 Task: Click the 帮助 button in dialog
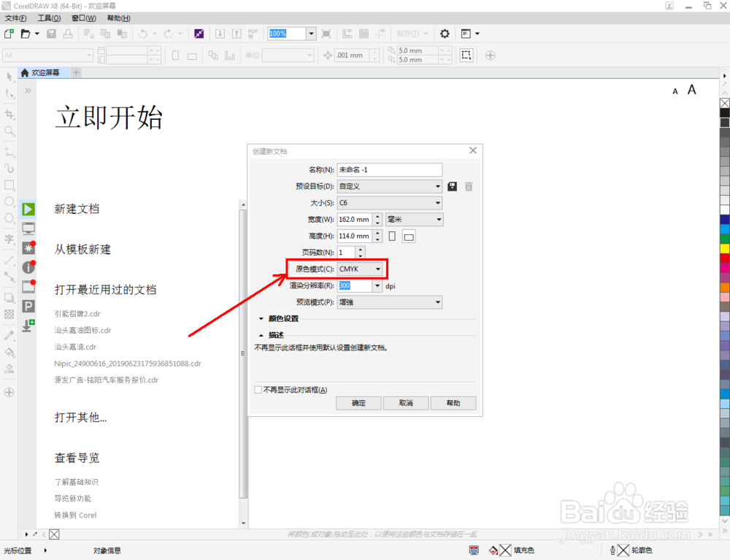point(453,403)
